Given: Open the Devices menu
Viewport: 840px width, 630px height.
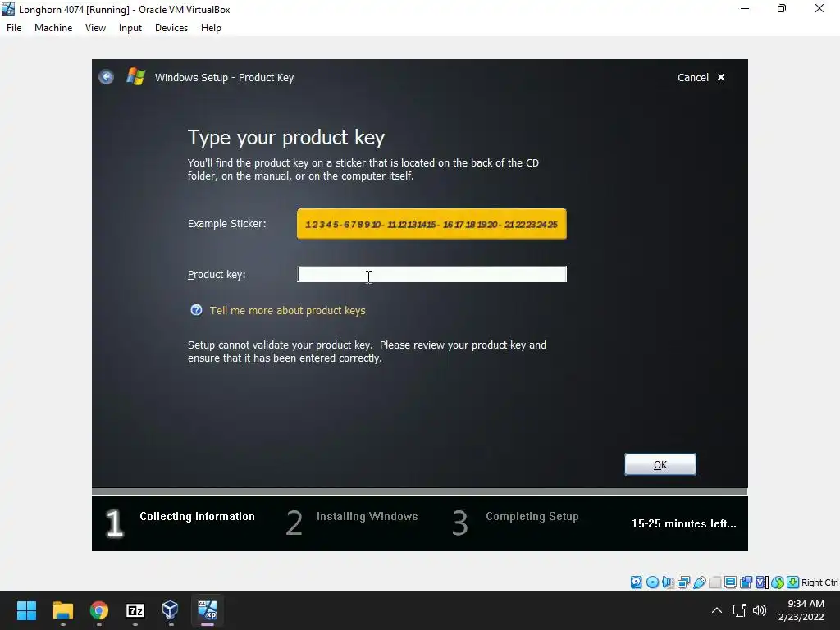Looking at the screenshot, I should click(171, 28).
